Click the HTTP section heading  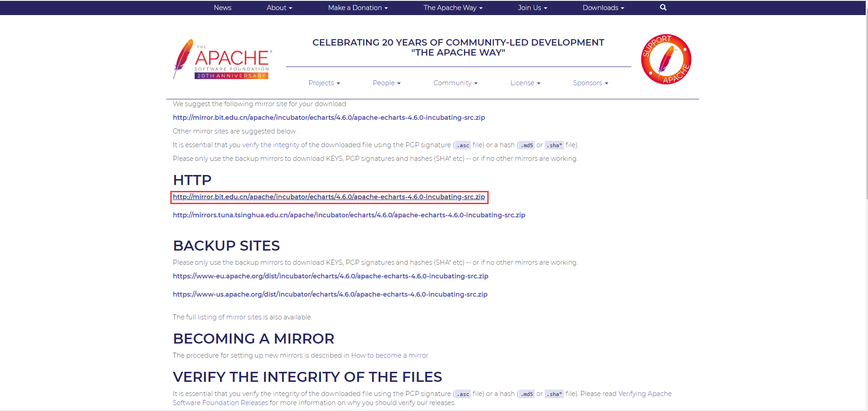tap(192, 180)
